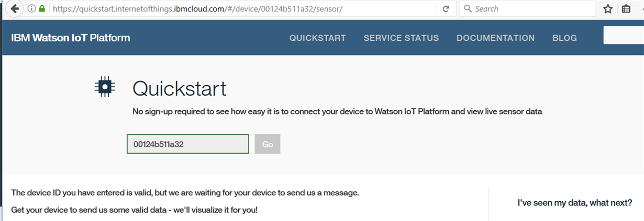Go to SERVICE STATUS page
The width and height of the screenshot is (644, 221).
tap(401, 38)
